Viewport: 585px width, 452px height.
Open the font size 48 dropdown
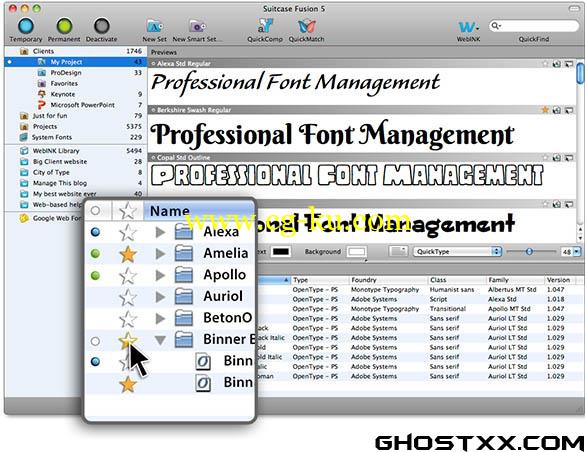tap(576, 252)
